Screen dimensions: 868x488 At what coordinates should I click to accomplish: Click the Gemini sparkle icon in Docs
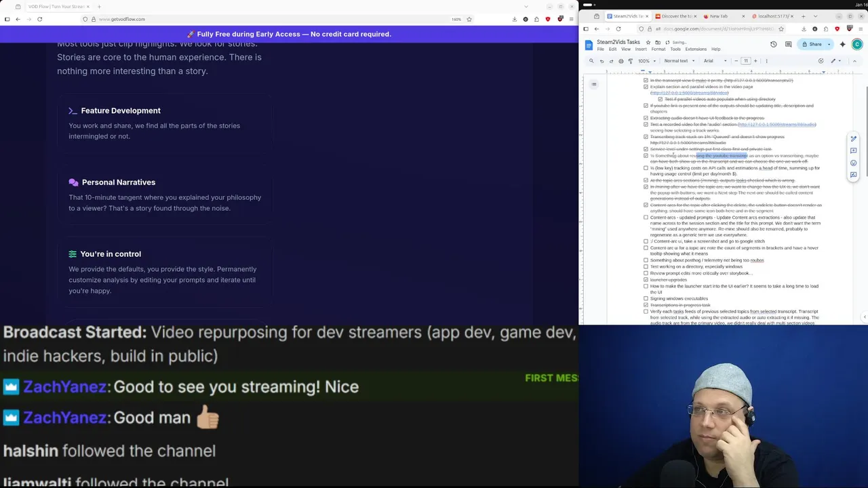(x=842, y=44)
